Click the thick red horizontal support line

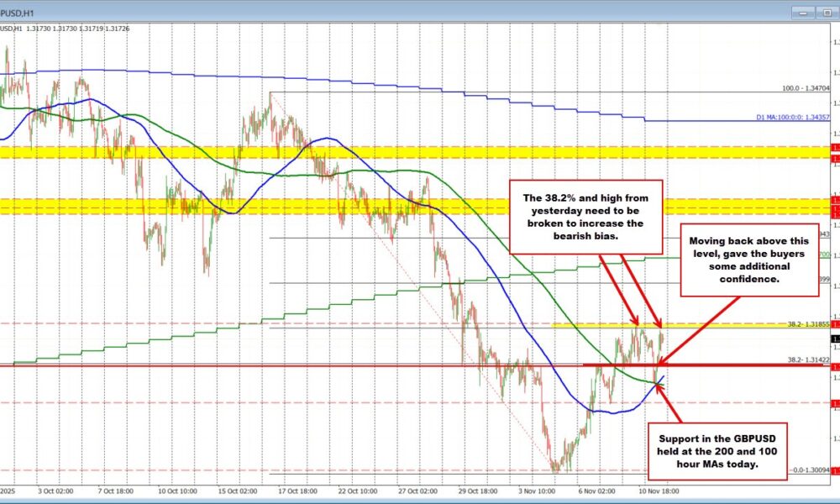[x=336, y=365]
